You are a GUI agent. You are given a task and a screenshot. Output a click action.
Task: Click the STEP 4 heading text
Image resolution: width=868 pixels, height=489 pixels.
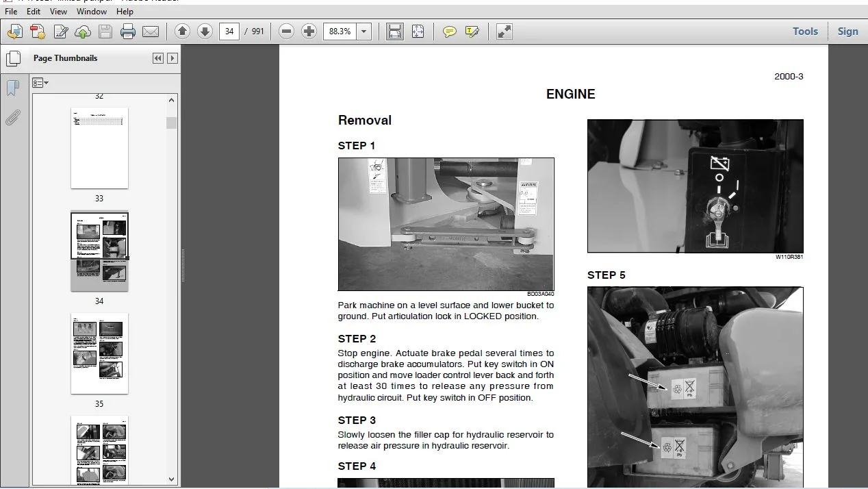pos(357,466)
